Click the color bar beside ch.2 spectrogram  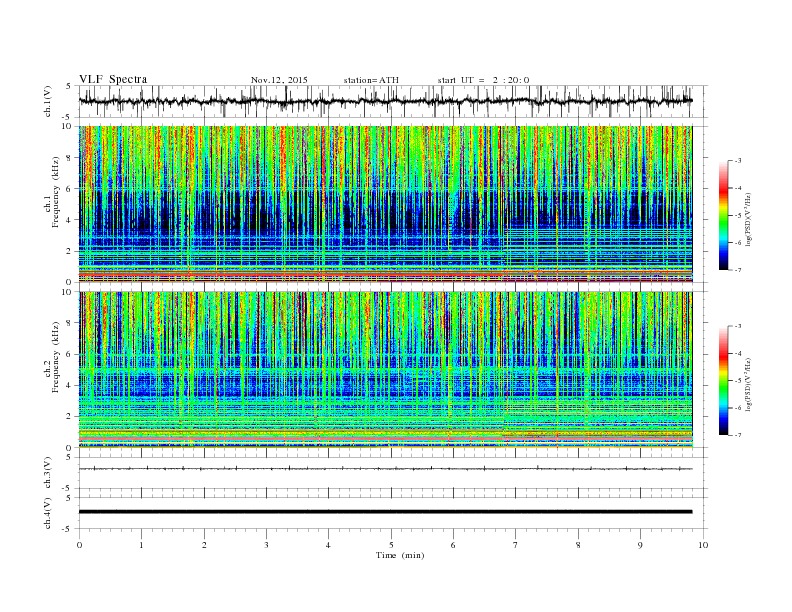723,380
